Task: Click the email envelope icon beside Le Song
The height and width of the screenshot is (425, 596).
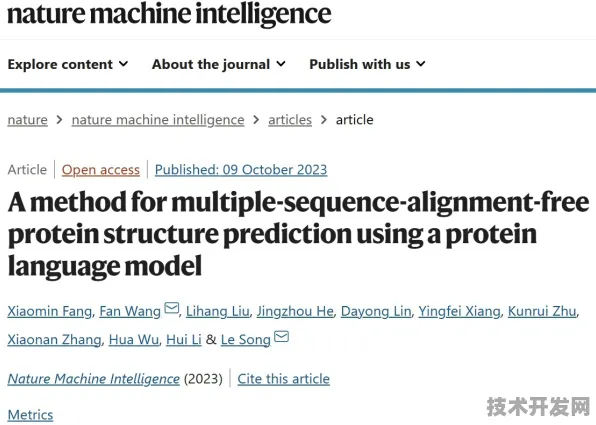Action: click(281, 336)
